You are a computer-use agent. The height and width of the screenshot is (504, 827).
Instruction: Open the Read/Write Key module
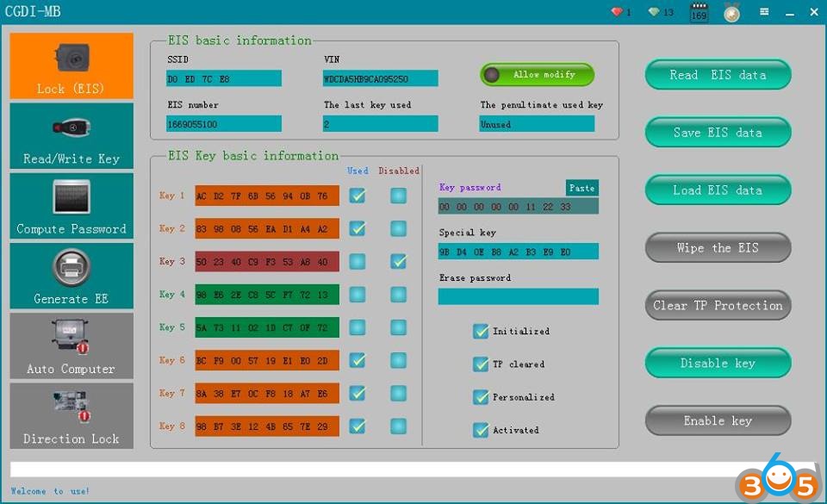[x=72, y=136]
